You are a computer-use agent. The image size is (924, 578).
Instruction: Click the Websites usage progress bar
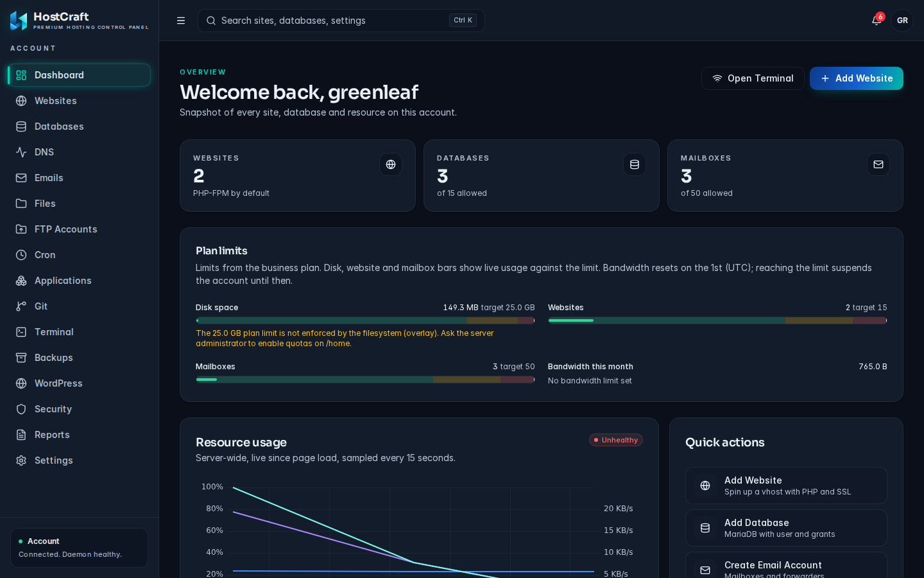click(x=717, y=320)
